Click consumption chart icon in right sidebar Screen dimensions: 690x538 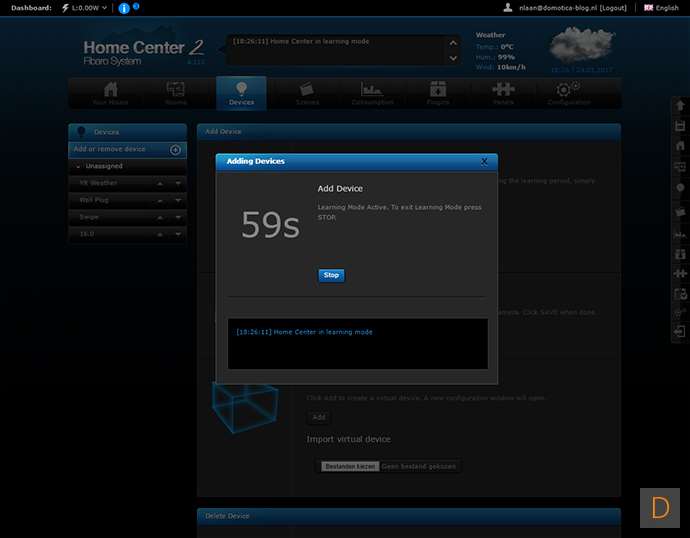point(680,235)
